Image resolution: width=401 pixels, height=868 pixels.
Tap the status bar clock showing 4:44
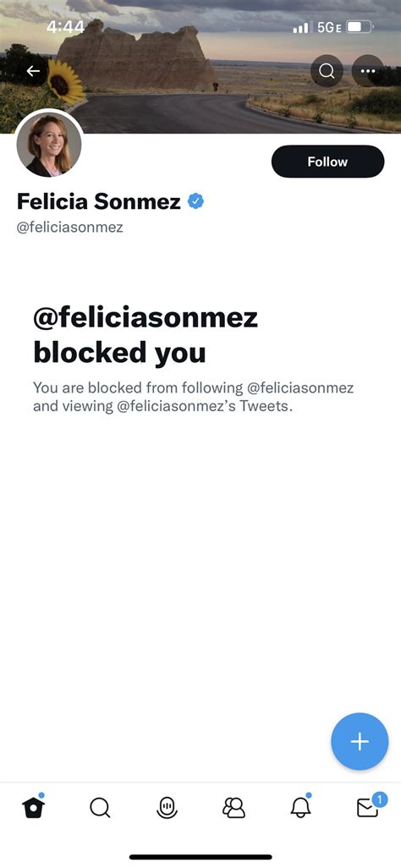(x=65, y=26)
